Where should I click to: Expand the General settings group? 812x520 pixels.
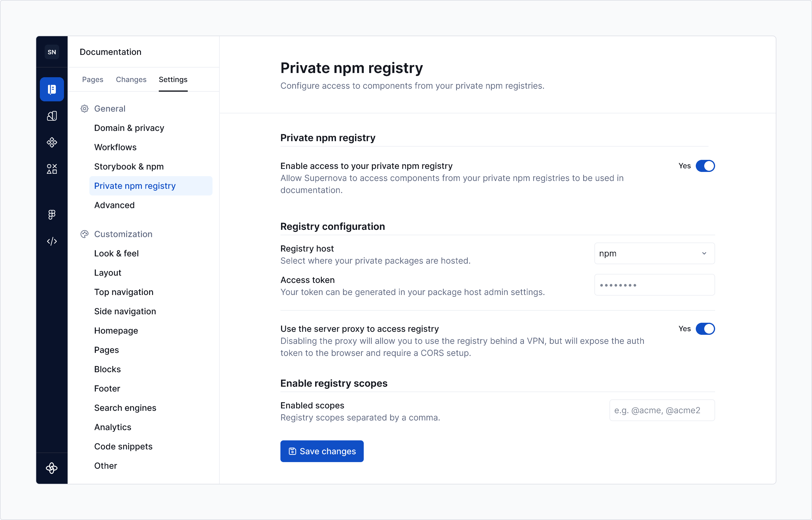pos(110,108)
